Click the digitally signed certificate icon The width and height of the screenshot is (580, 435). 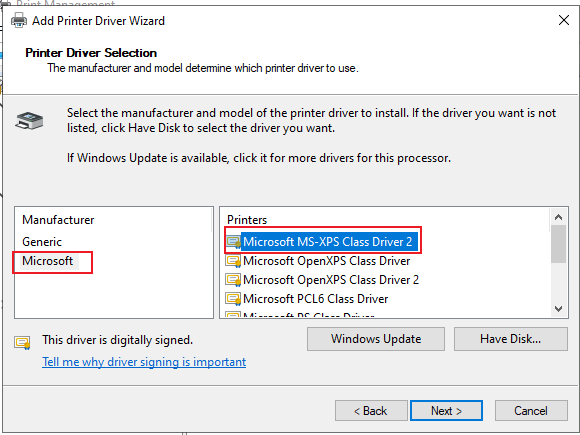23,343
